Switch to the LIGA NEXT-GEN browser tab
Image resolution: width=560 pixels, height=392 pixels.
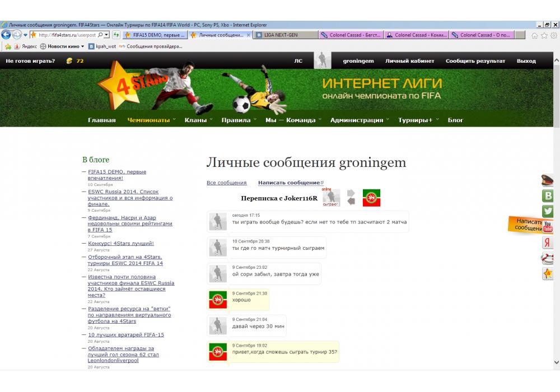click(286, 35)
